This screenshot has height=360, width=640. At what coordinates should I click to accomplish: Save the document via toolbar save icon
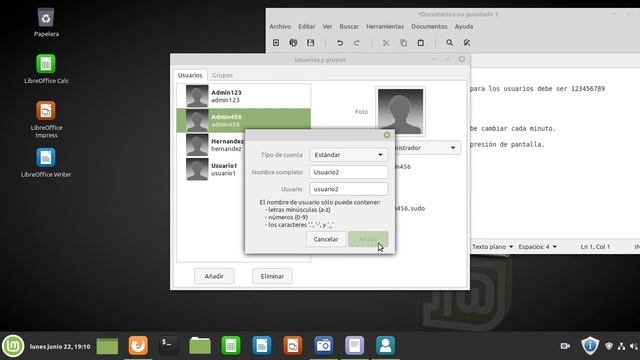311,43
